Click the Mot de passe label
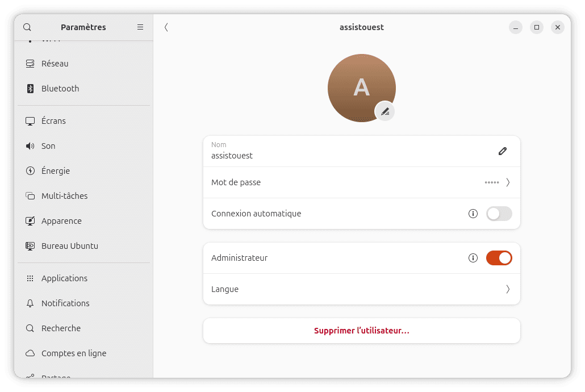 point(236,182)
